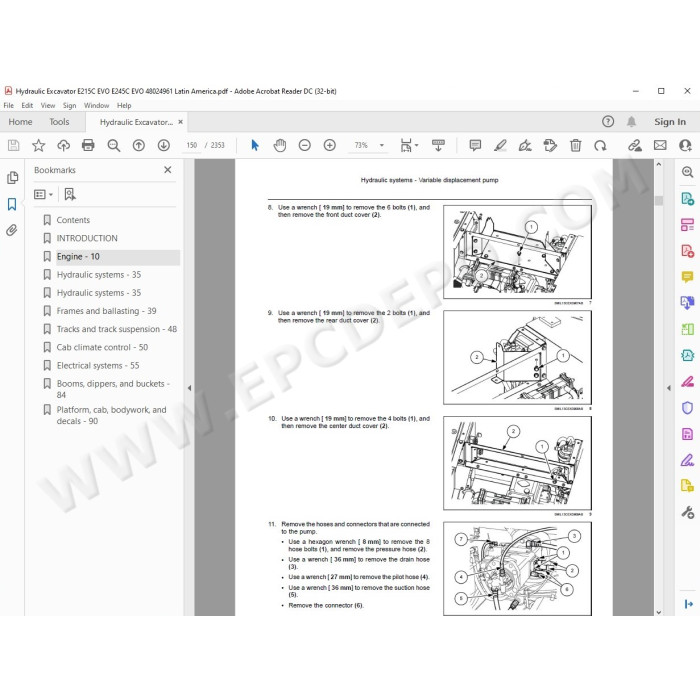Click the scrolling mode icon
This screenshot has height=700, width=700.
[x=438, y=145]
